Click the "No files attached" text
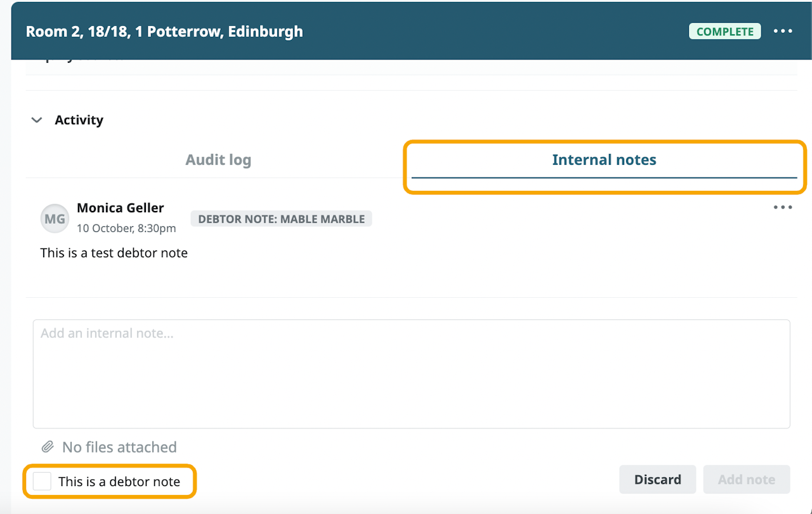The width and height of the screenshot is (812, 514). point(119,447)
